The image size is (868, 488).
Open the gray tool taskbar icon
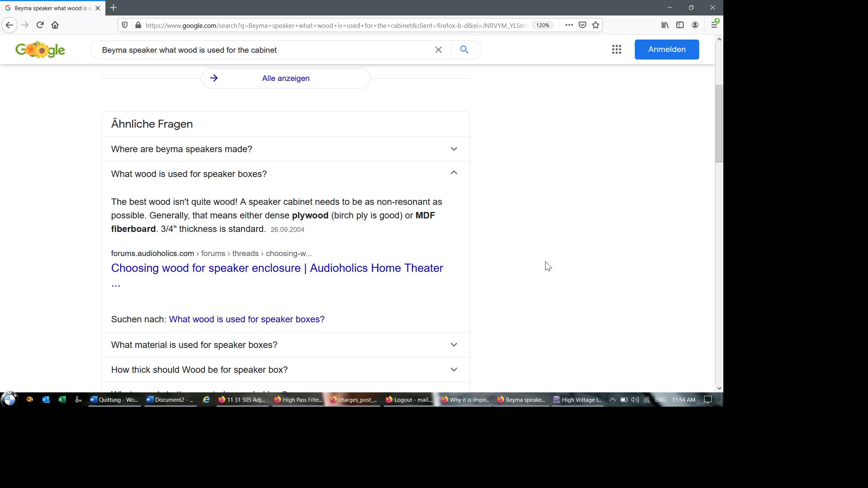click(78, 400)
